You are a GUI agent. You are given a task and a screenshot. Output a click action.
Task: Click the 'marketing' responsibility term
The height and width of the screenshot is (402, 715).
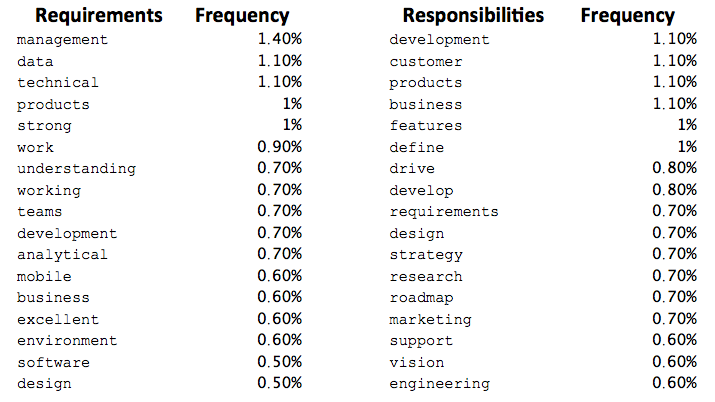(x=430, y=320)
